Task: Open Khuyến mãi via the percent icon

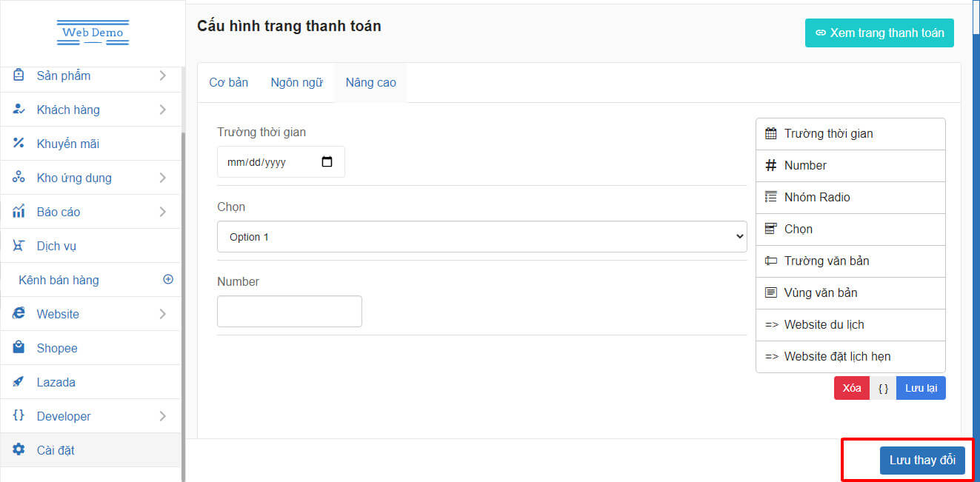Action: click(19, 143)
